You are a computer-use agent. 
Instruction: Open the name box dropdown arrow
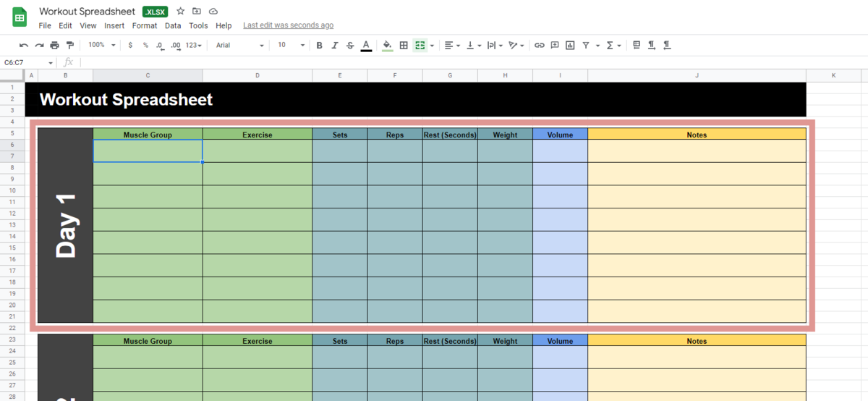point(51,63)
